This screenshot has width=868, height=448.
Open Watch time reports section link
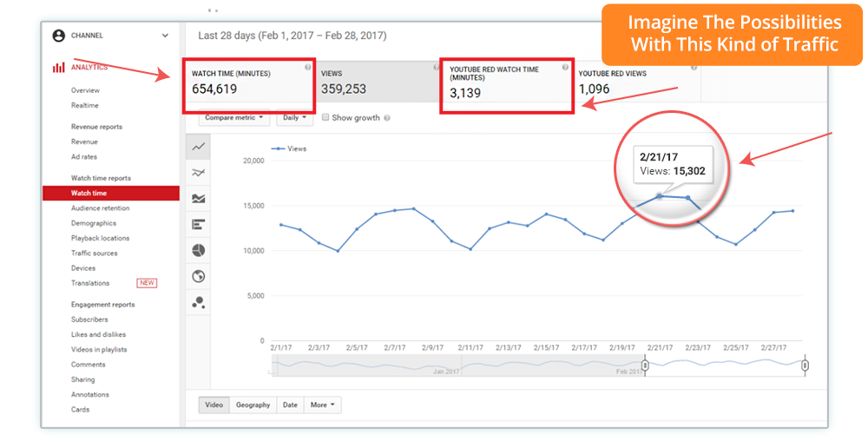tap(101, 178)
